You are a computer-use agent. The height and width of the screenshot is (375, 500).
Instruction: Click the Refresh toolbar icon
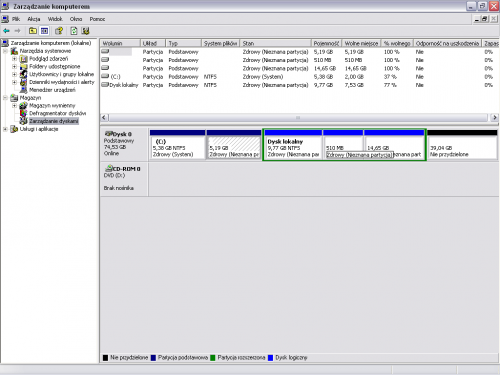point(74,31)
